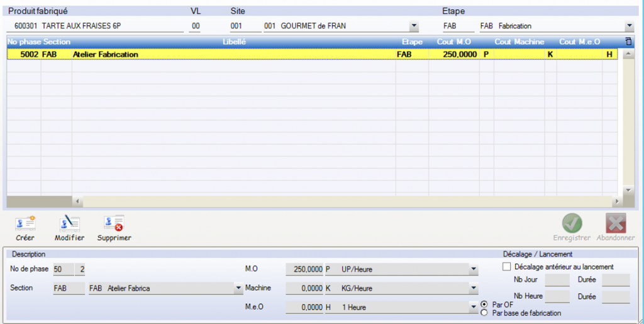This screenshot has height=324, width=644.
Task: Click the green Enregistrer checkmark icon
Action: [572, 223]
